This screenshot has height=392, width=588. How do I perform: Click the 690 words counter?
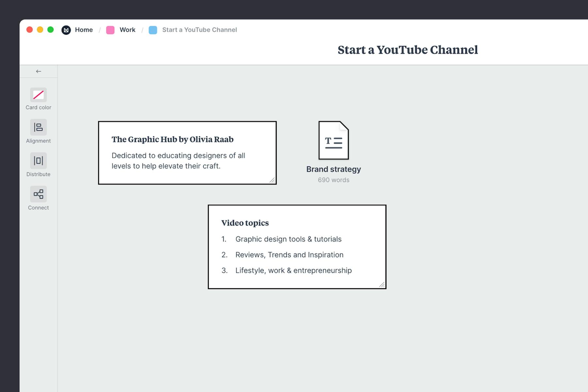point(333,180)
